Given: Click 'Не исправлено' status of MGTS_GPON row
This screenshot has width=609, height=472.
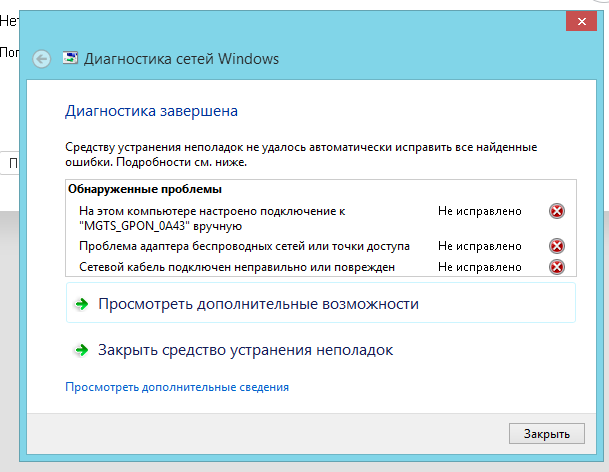Looking at the screenshot, I should pos(480,211).
